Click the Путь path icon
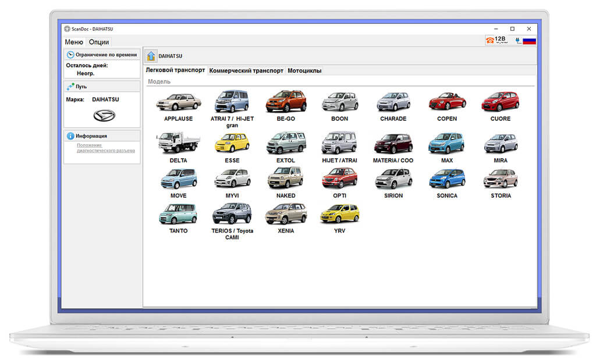596x364 pixels. (x=70, y=87)
